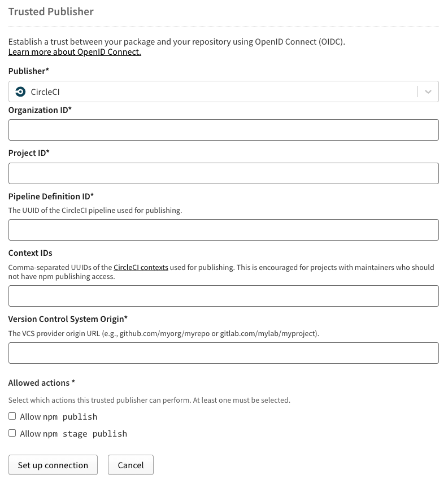Follow the CircleCI contexts link
Screen dimensions: 448x488
click(x=141, y=267)
